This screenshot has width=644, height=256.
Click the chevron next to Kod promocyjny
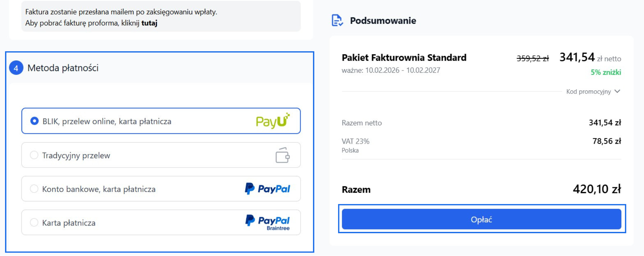[x=617, y=91]
